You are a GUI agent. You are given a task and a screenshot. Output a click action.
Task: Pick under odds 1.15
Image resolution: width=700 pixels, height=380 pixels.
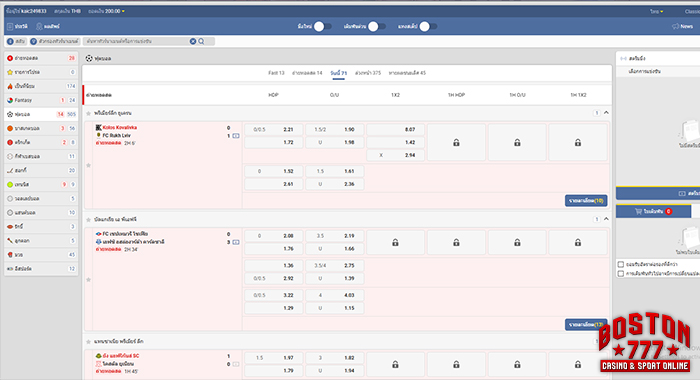point(334,308)
